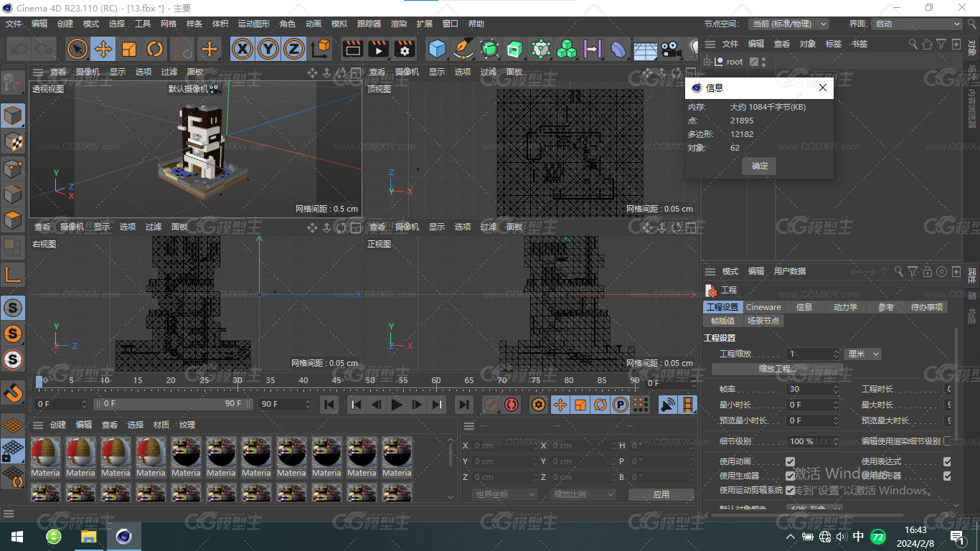The image size is (980, 551).
Task: Click the 缩放工程... button
Action: (x=778, y=369)
